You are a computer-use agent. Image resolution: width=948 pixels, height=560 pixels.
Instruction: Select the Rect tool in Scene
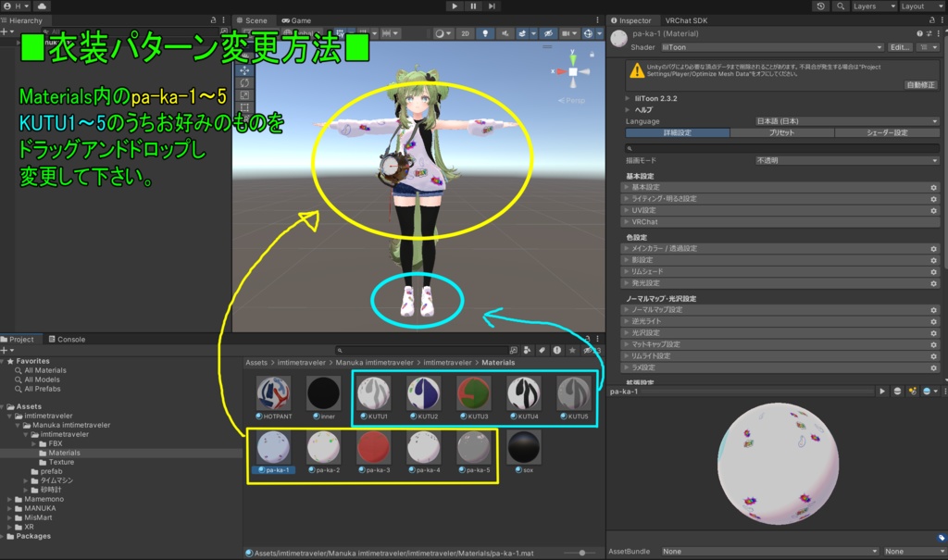pyautogui.click(x=244, y=107)
